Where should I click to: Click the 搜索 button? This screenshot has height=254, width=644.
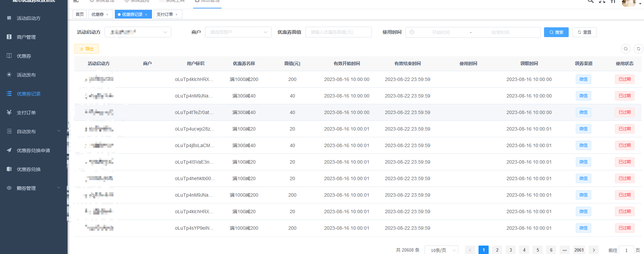tap(556, 32)
